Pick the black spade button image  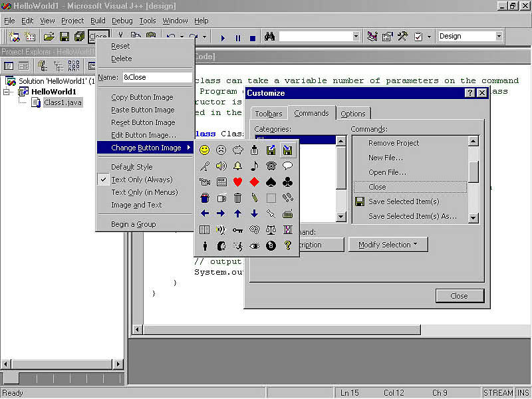271,182
